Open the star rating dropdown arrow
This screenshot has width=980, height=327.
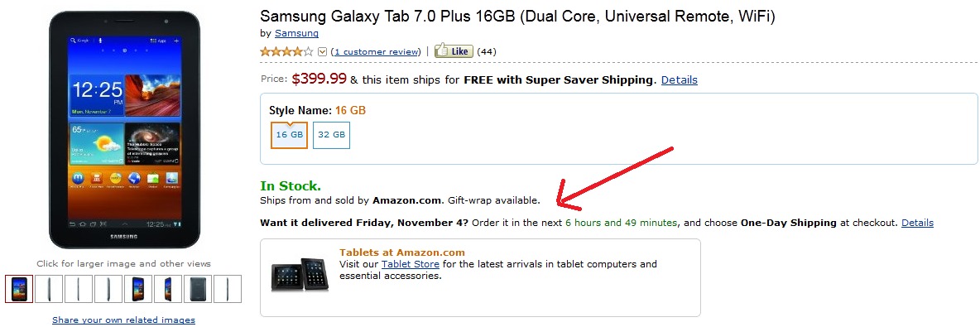(x=323, y=52)
